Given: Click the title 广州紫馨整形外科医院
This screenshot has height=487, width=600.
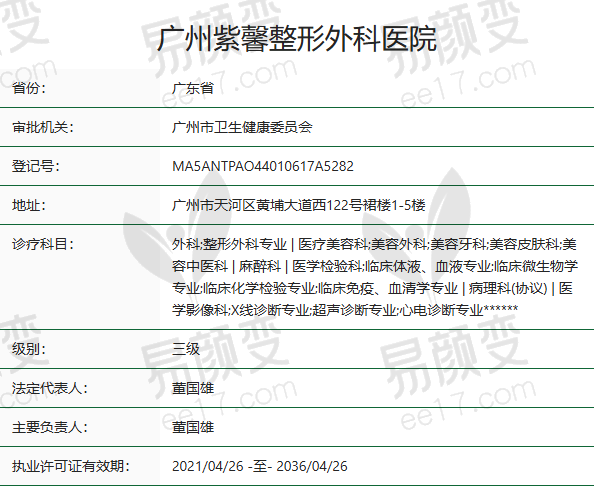Looking at the screenshot, I should [297, 39].
